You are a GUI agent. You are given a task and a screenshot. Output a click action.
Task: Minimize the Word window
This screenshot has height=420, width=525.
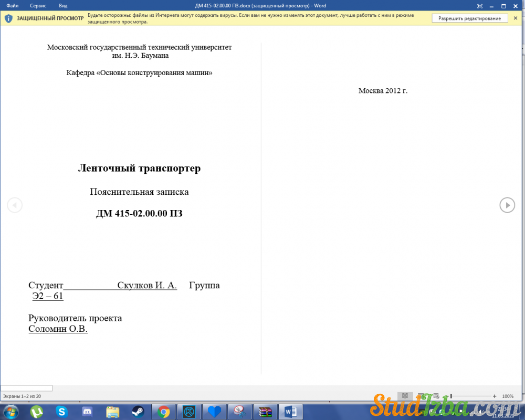[491, 6]
